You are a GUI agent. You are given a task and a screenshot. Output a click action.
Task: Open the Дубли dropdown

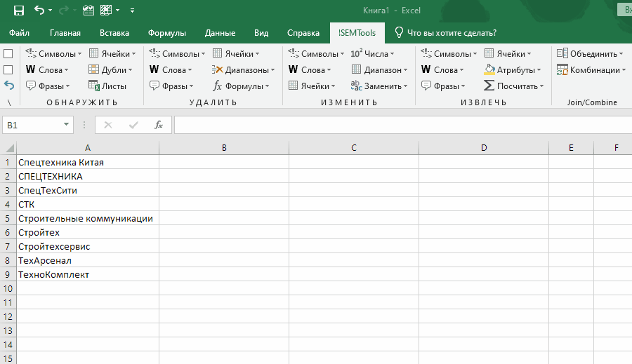coord(110,69)
